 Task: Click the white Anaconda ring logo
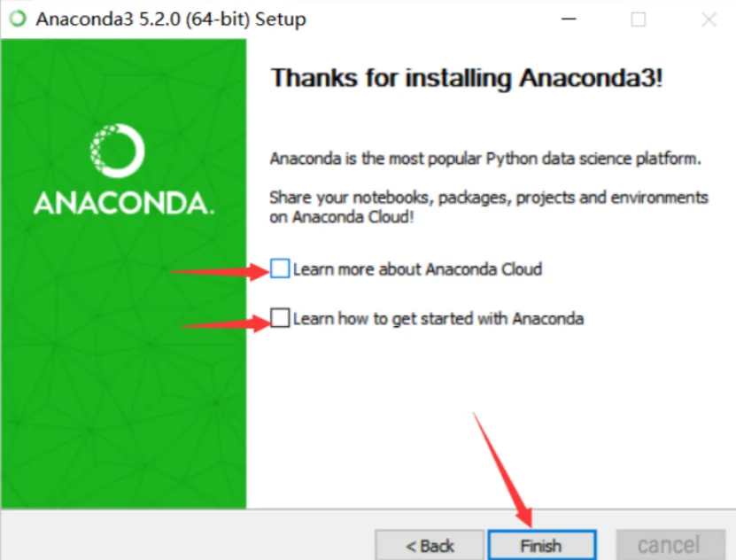117,151
